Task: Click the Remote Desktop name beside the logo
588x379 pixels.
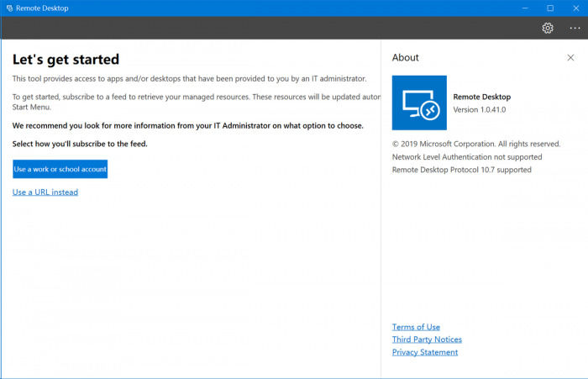Action: pos(482,97)
